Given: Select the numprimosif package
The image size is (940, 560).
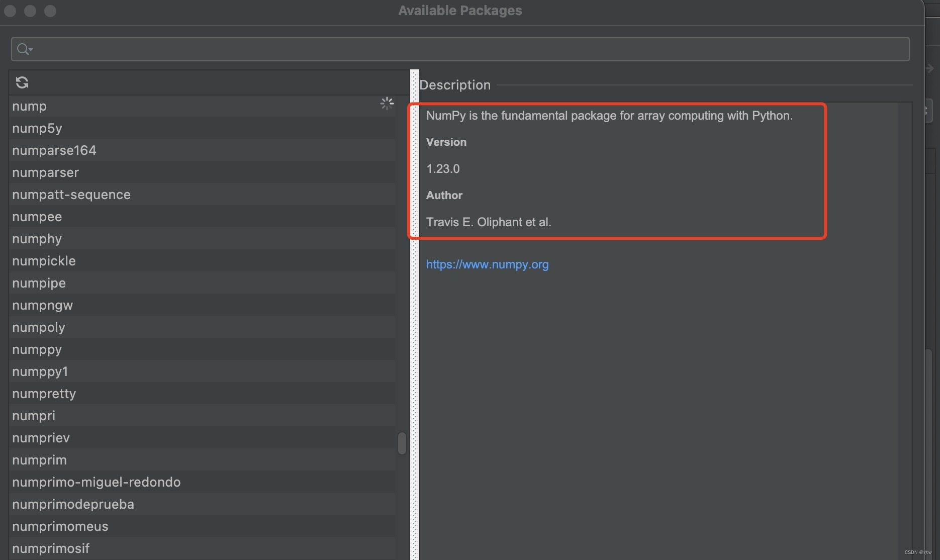Looking at the screenshot, I should (x=202, y=548).
